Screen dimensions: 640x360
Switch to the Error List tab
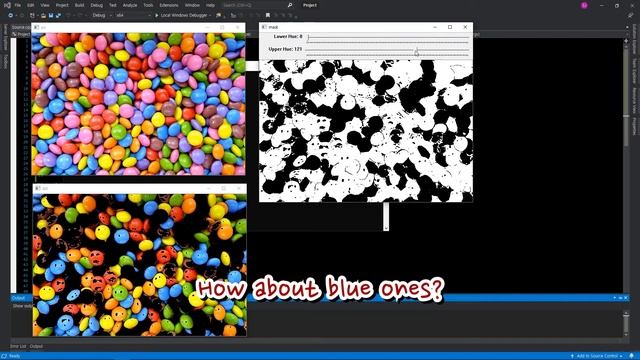click(x=18, y=346)
